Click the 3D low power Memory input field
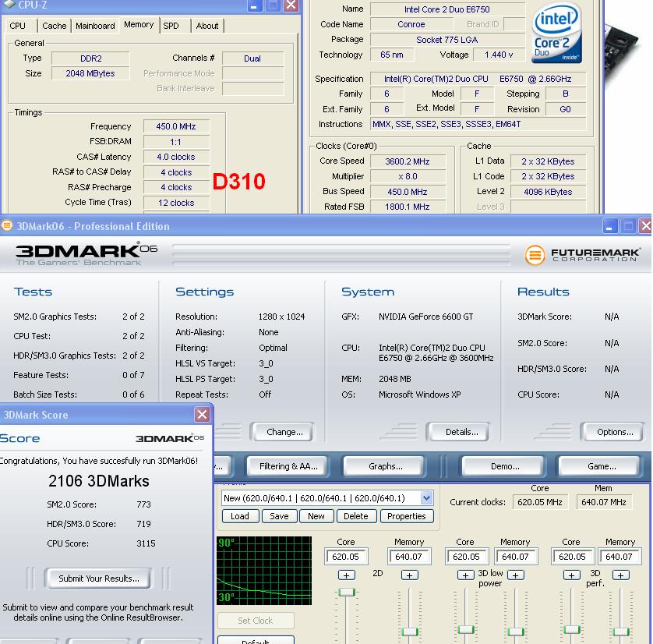 click(516, 557)
